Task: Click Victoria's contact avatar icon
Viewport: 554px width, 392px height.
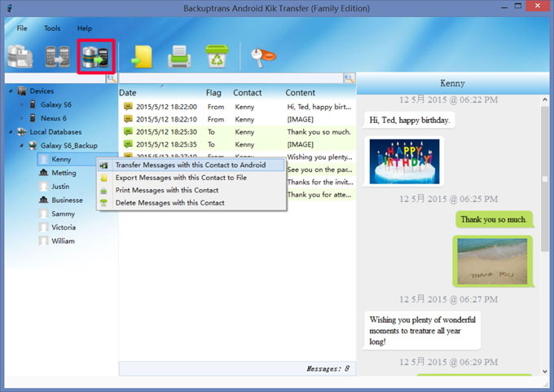Action: (x=43, y=227)
